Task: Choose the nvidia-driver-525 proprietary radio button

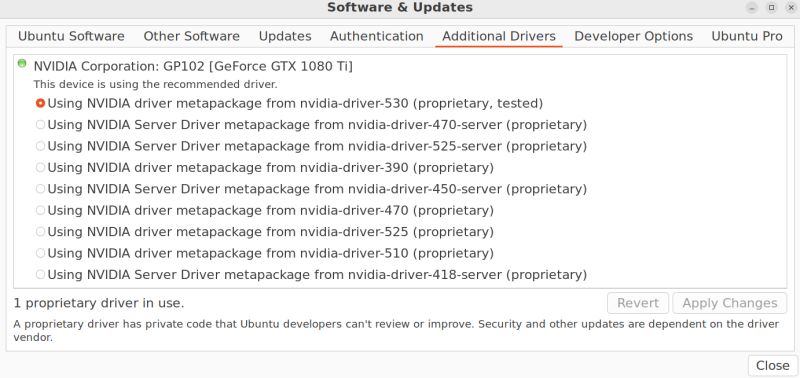Action: click(40, 232)
